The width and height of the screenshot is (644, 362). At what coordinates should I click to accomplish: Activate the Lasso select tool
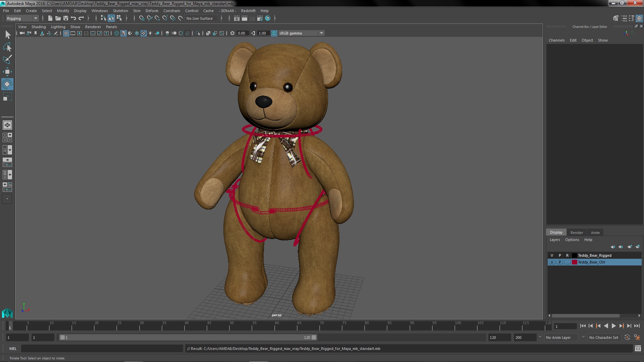(7, 47)
